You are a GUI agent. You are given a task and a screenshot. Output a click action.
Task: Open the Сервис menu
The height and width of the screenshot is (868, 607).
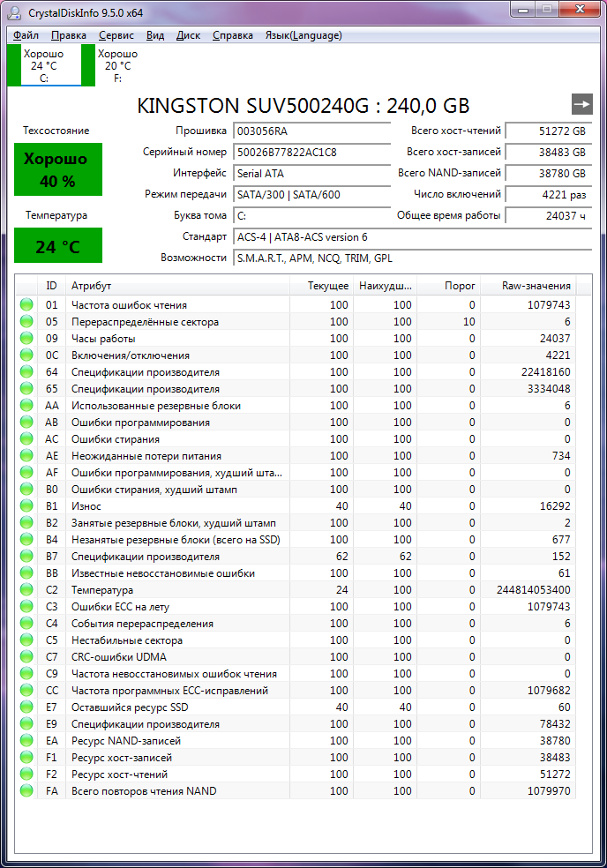tap(116, 35)
